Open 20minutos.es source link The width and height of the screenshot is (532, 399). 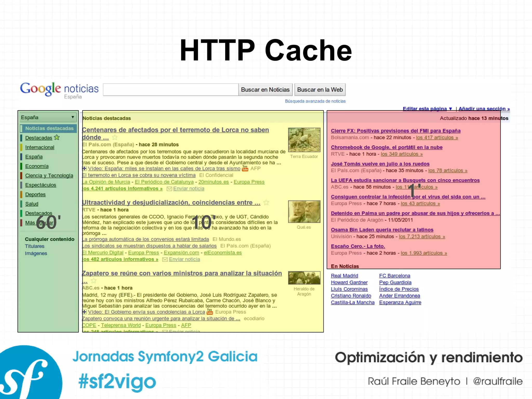coord(214,182)
